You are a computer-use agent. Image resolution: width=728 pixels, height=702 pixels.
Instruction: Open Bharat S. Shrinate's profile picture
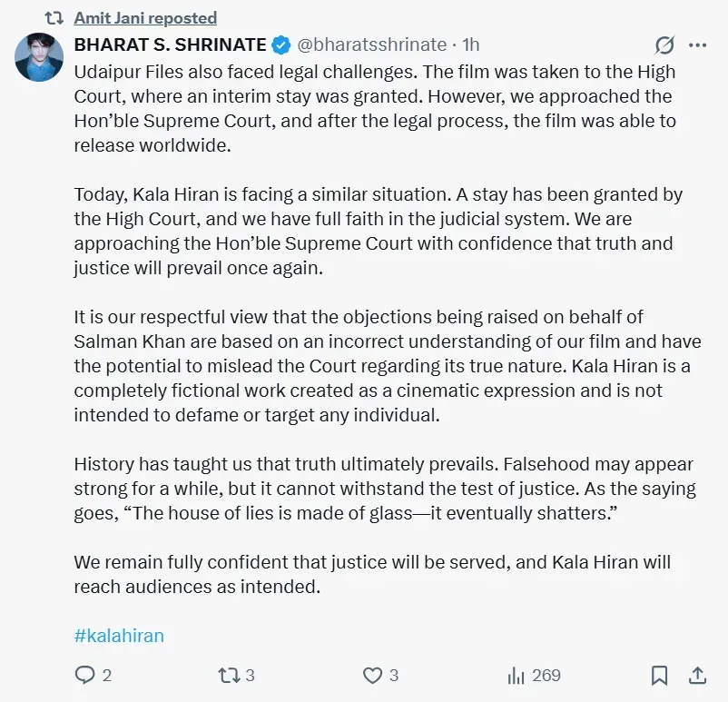point(39,57)
